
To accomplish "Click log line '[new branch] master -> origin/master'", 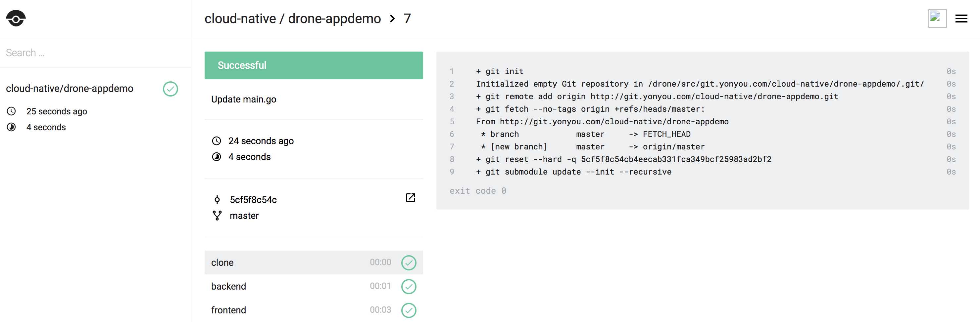I will coord(592,146).
